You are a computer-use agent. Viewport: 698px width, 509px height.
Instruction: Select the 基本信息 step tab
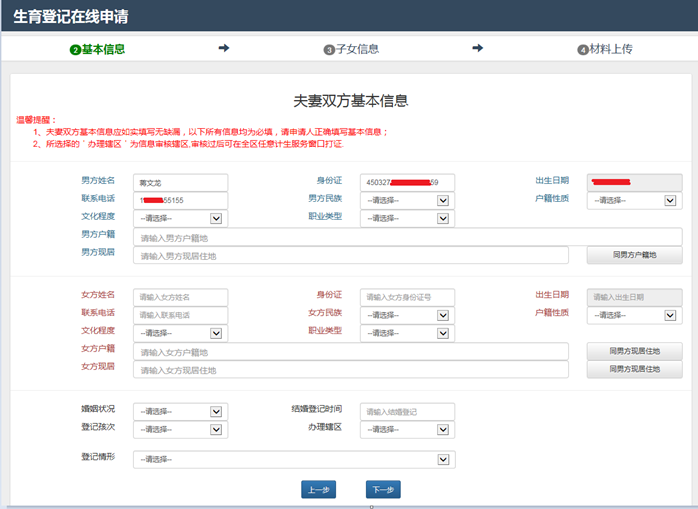(x=98, y=49)
